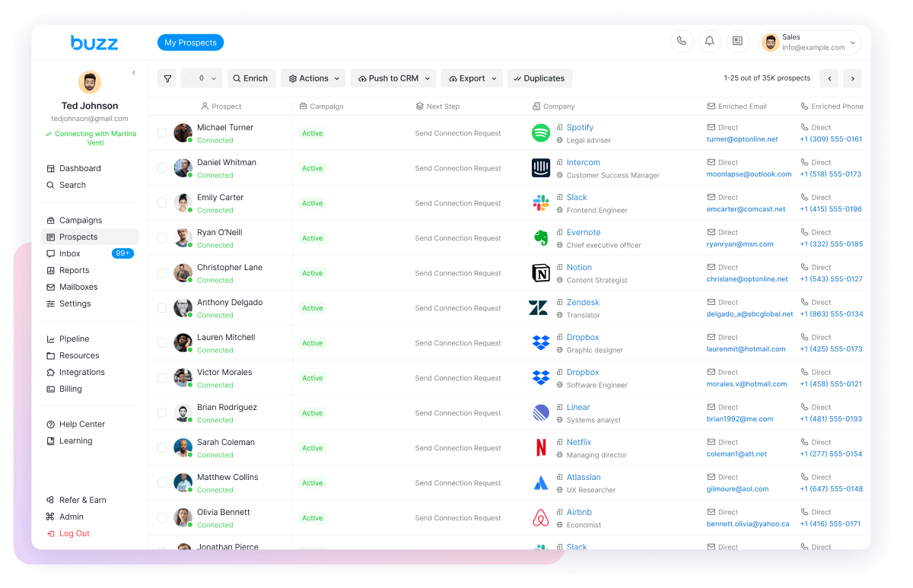
Task: Expand the Actions dropdown
Action: (x=313, y=78)
